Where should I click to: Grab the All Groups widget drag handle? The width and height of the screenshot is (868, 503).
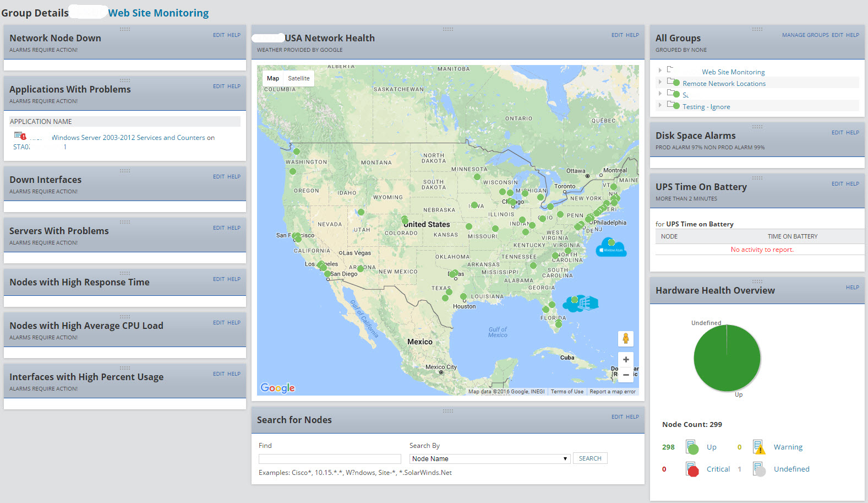757,29
